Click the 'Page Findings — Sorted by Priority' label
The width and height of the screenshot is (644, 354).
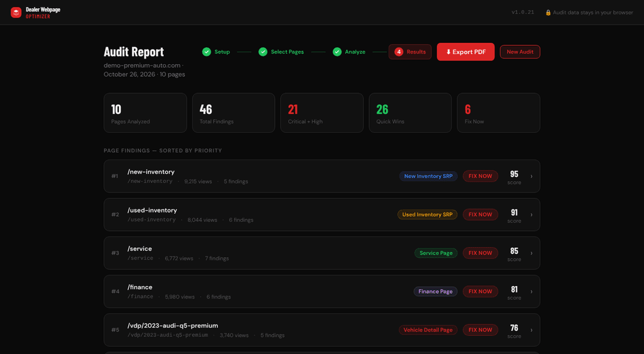[163, 151]
